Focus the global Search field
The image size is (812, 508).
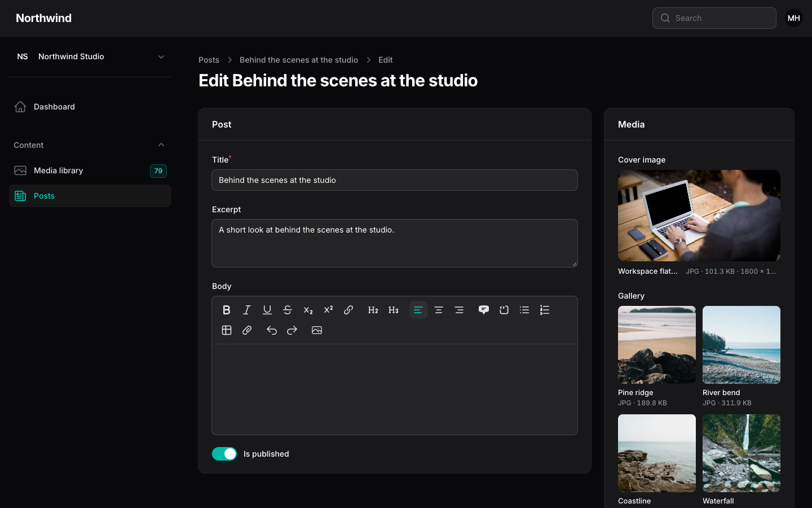pyautogui.click(x=714, y=18)
